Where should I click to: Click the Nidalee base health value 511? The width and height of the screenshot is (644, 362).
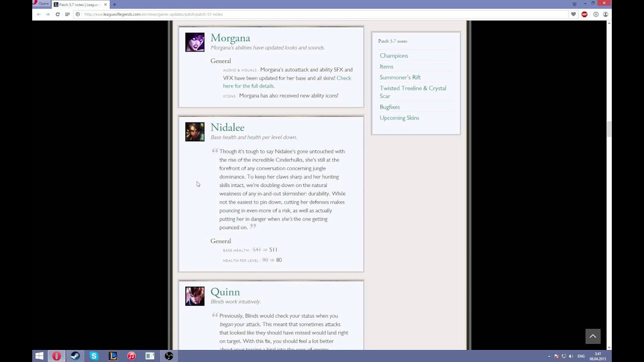(x=273, y=250)
